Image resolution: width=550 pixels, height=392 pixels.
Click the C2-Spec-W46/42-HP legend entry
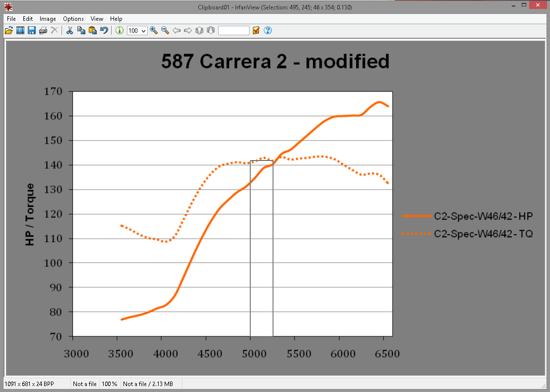click(467, 216)
